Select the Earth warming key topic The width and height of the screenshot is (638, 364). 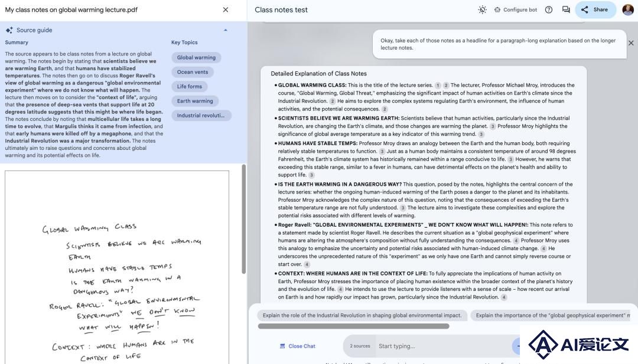(x=195, y=101)
